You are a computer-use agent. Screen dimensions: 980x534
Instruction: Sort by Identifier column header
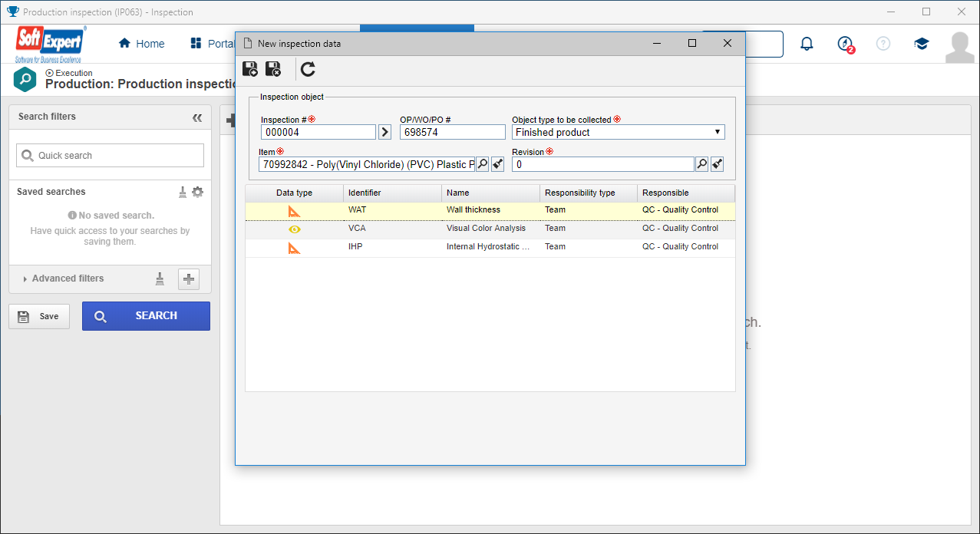[x=392, y=193]
